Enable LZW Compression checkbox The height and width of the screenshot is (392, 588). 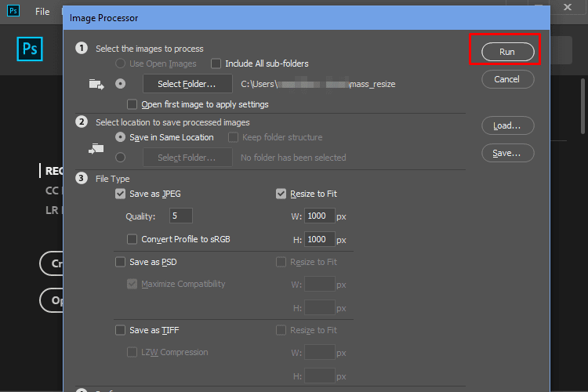[x=132, y=352]
